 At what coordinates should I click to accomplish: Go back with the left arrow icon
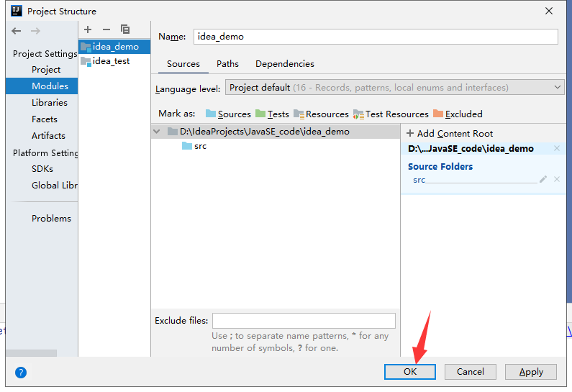pos(16,31)
